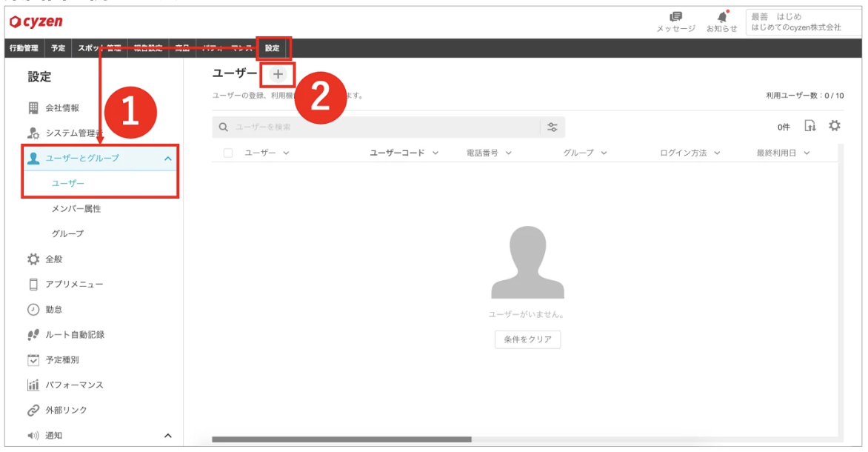The image size is (868, 452).
Task: Open the 行動管理 menu tab
Action: pyautogui.click(x=24, y=48)
